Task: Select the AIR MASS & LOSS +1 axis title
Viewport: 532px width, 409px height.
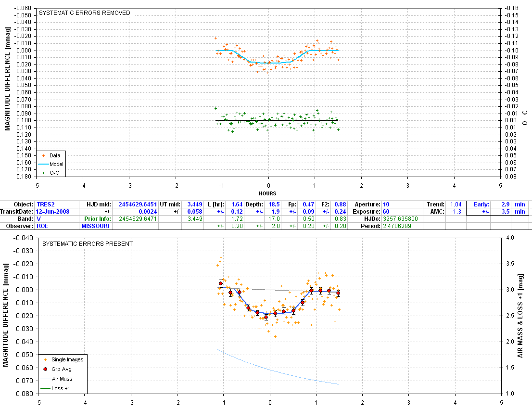Action: (520, 316)
